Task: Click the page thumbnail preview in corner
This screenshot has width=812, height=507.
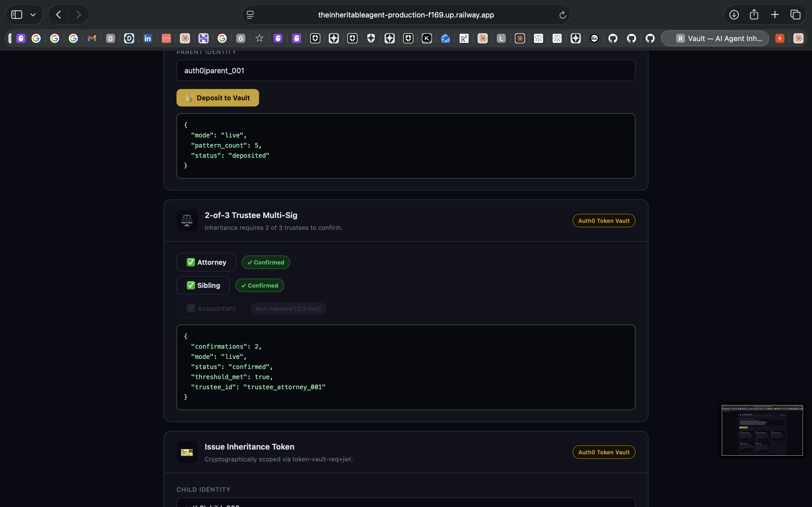Action: tap(762, 430)
